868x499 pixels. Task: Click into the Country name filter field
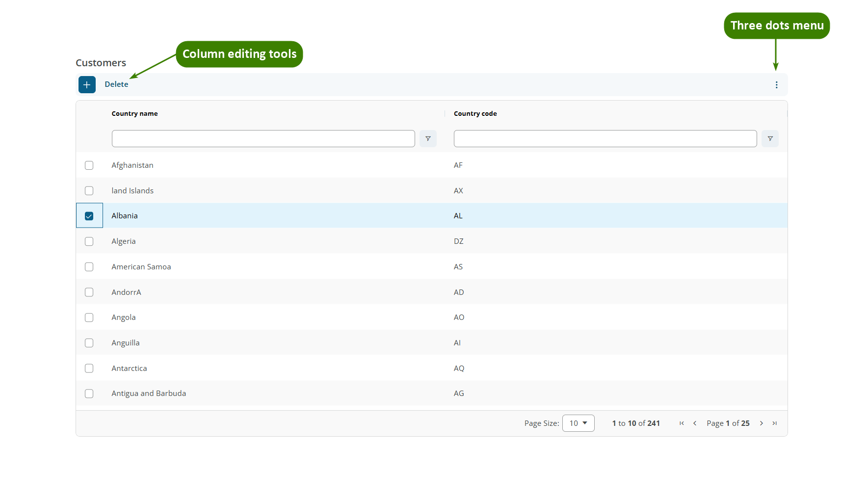(263, 138)
